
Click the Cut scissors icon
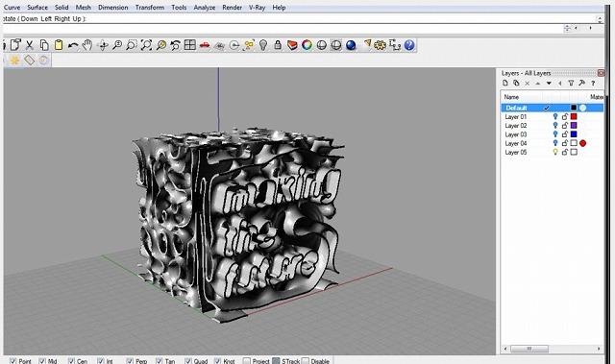click(30, 45)
